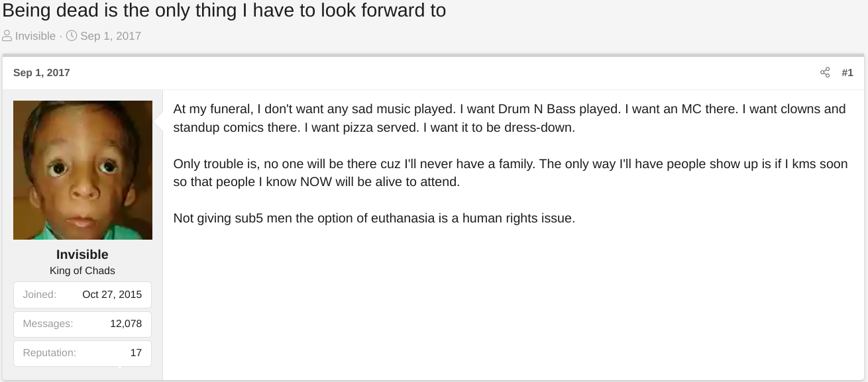
Task: Click the first paragraph of the post
Action: 510,118
